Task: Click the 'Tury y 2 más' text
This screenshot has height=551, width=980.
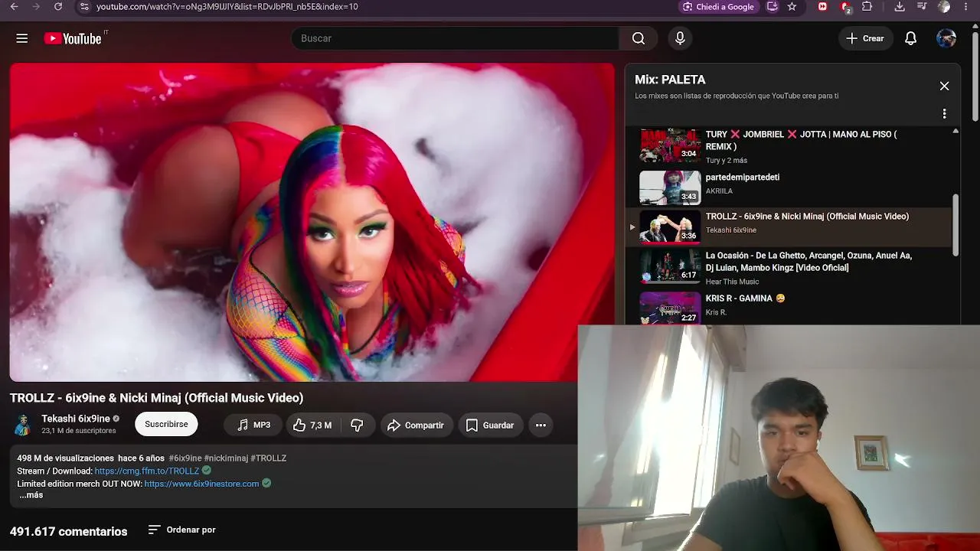Action: coord(727,160)
